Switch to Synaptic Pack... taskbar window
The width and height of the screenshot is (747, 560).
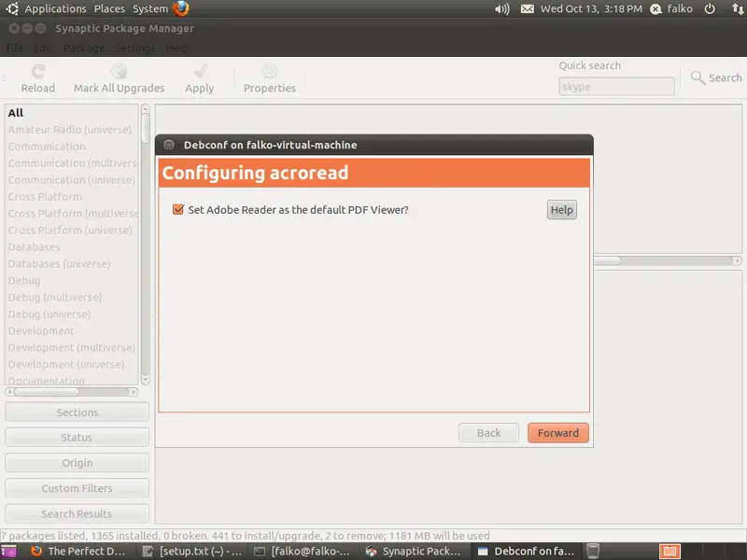pos(414,552)
